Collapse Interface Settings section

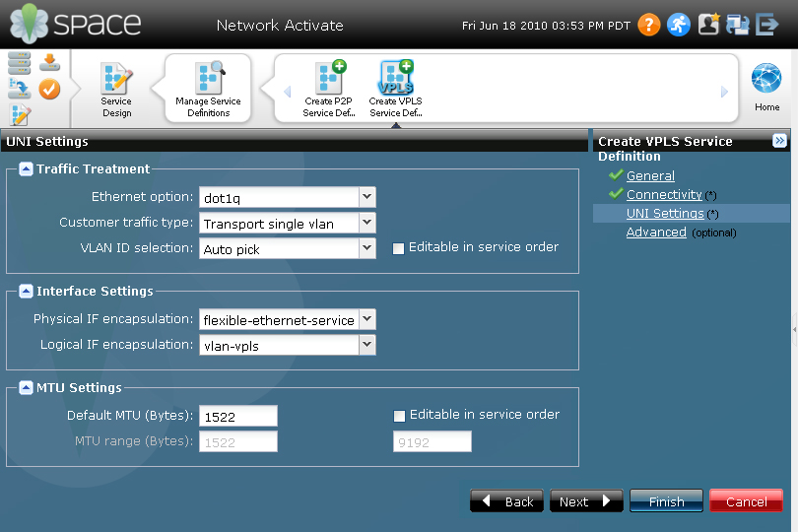[x=26, y=291]
